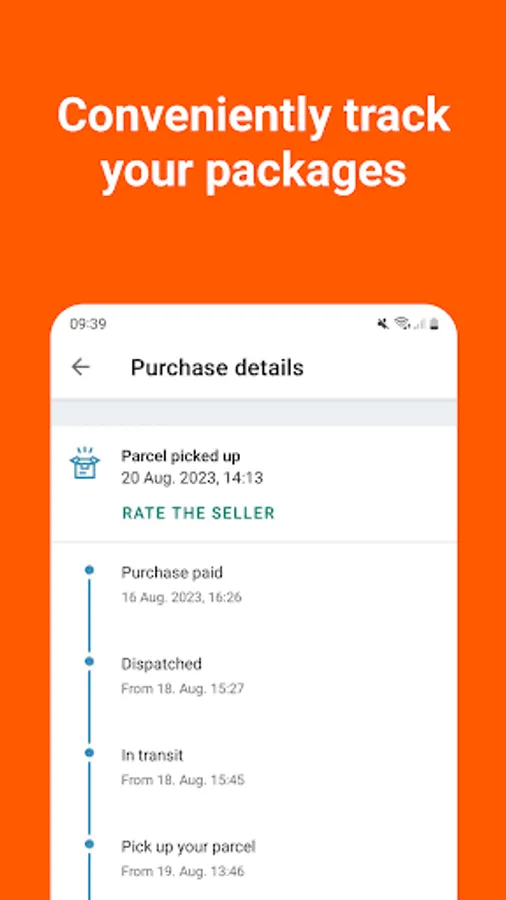Image resolution: width=506 pixels, height=900 pixels.
Task: Tap the Dispatched entry label
Action: tap(161, 664)
